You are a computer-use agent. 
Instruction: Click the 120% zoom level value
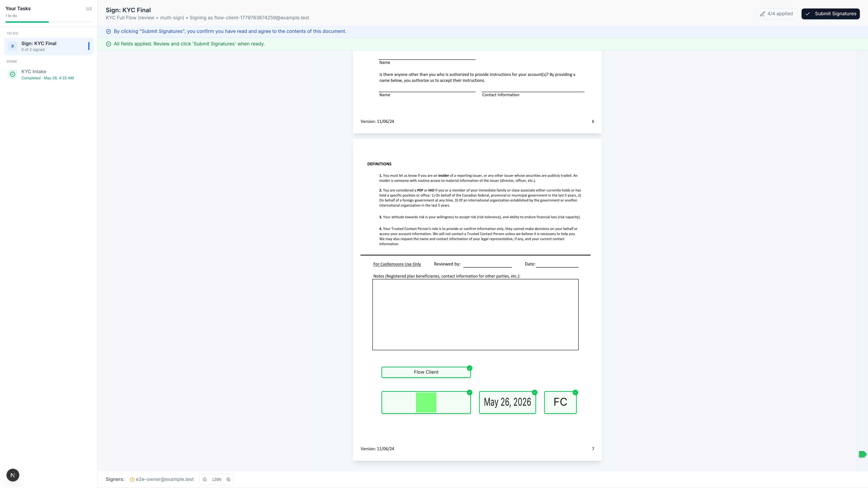tap(216, 479)
